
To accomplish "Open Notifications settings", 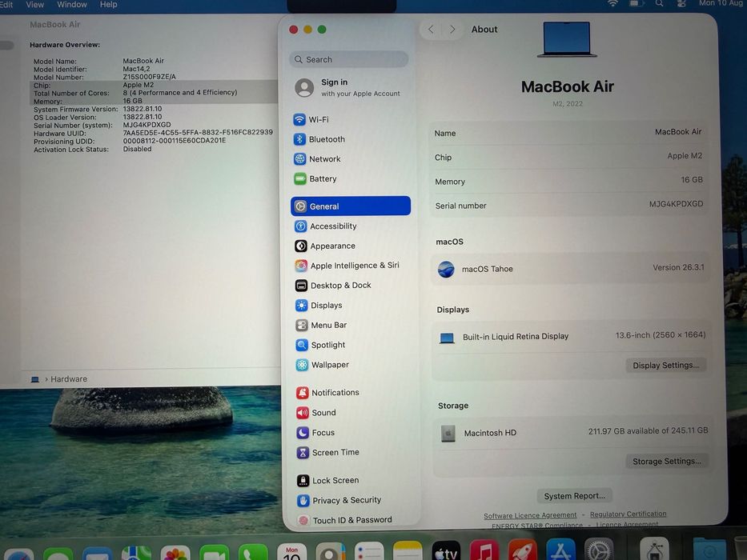I will tap(327, 392).
